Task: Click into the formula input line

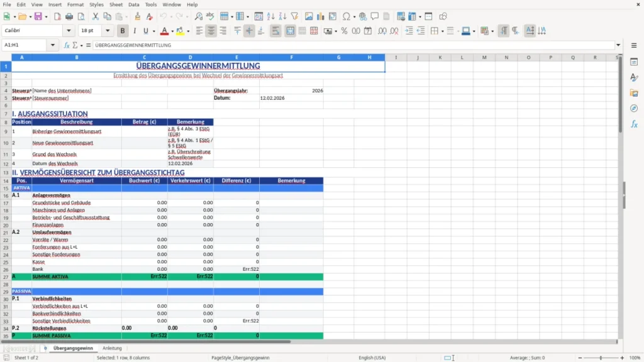Action: pos(353,45)
